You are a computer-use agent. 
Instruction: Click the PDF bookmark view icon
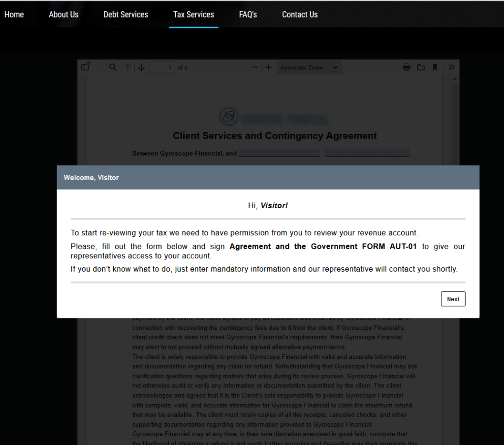pyautogui.click(x=435, y=67)
